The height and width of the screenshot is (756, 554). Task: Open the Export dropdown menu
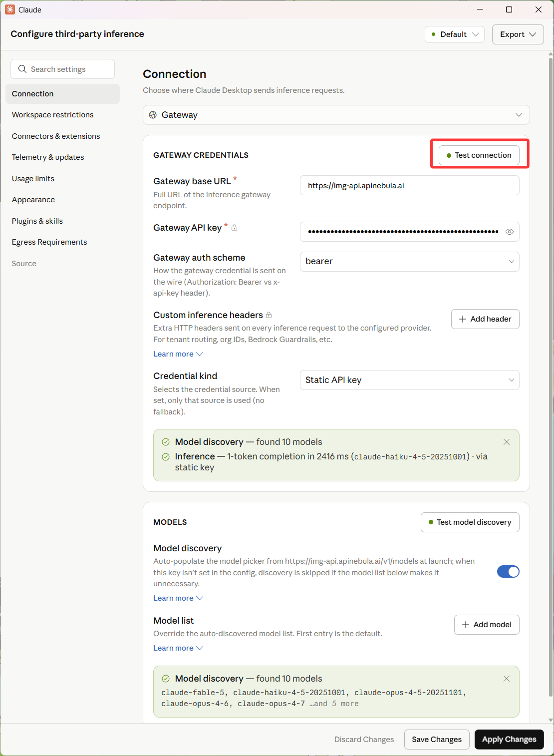[518, 34]
